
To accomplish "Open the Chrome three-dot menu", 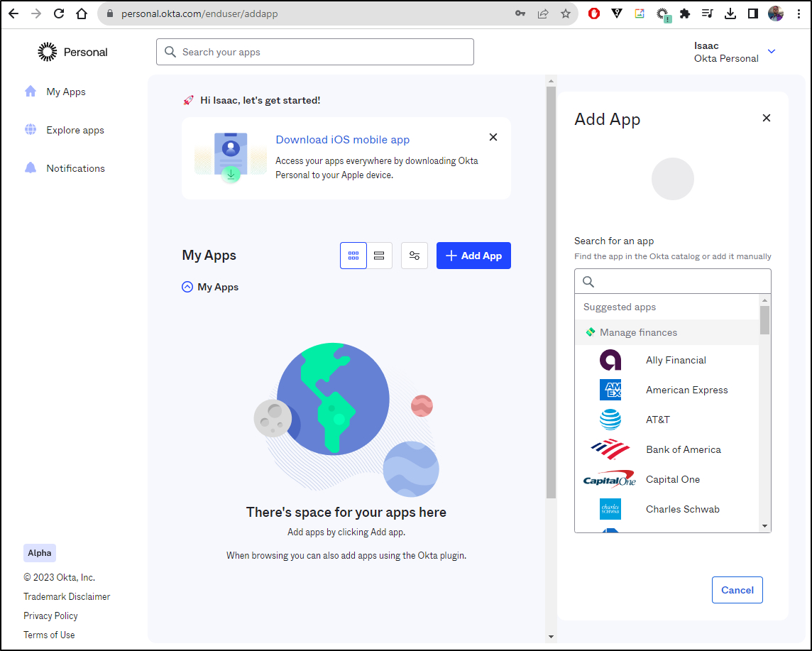I will coord(799,14).
